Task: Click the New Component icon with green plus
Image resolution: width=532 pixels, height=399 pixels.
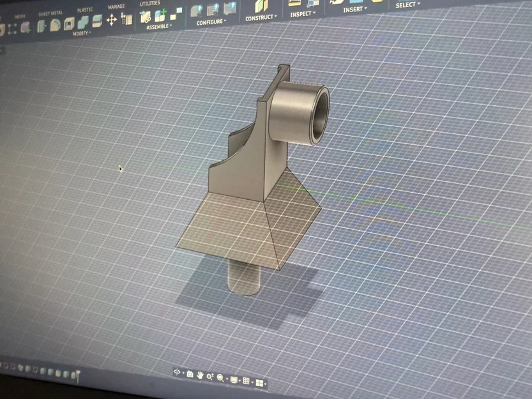Action: pyautogui.click(x=160, y=15)
